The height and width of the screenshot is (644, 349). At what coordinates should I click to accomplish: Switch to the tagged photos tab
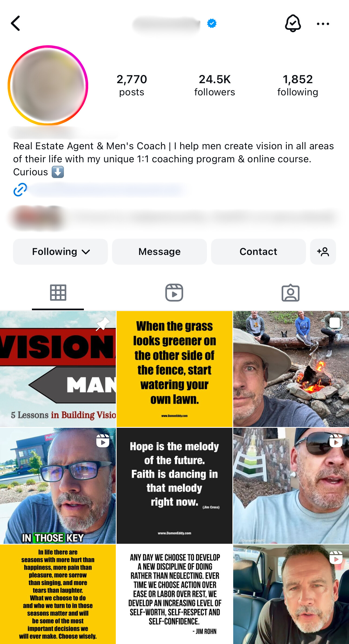tap(291, 293)
